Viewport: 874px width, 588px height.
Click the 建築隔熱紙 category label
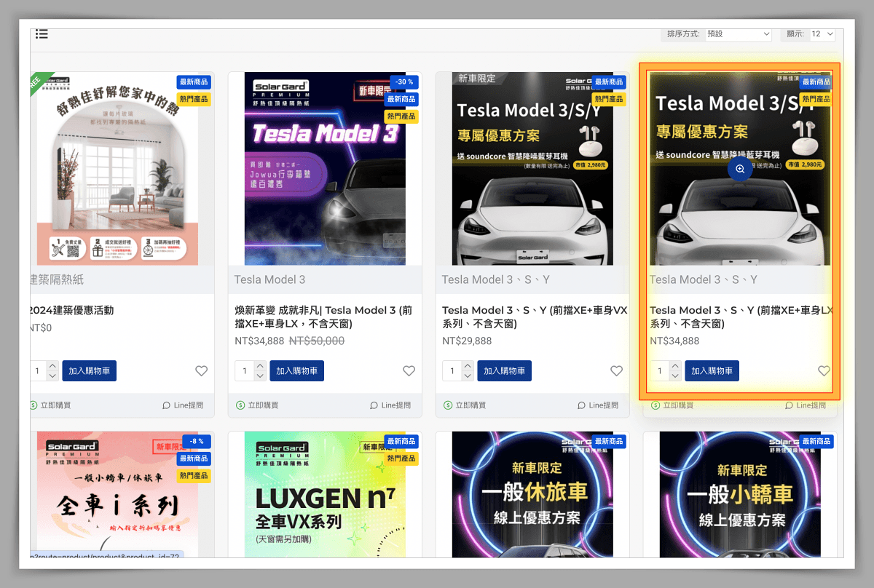pos(57,279)
